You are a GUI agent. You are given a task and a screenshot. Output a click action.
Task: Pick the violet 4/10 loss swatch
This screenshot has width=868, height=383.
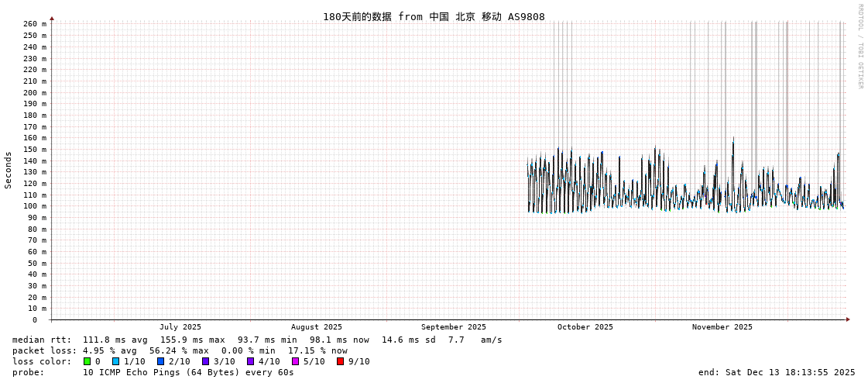[250, 361]
